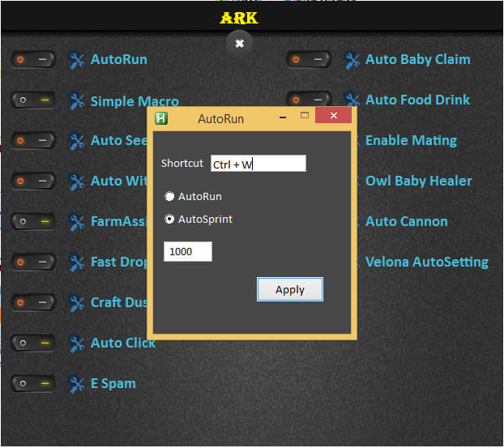Click the wrench icon beside FarmAssi
Viewport: 504px width, 448px height.
coord(76,222)
